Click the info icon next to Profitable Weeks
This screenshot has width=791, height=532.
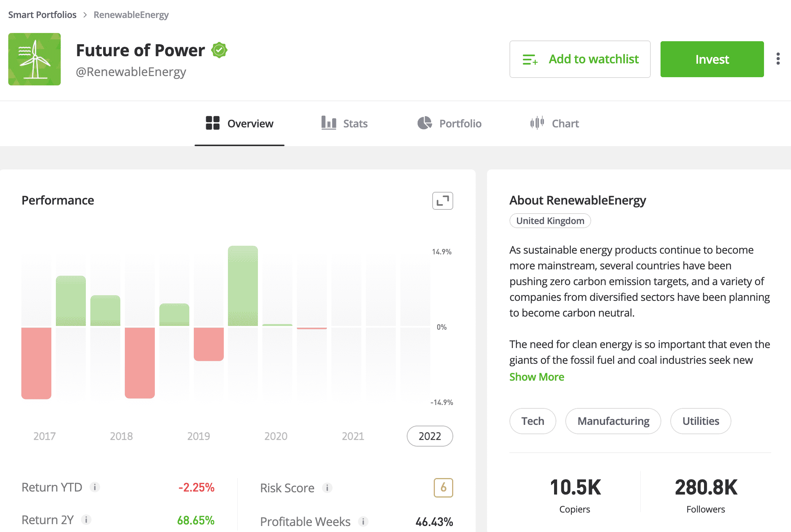pos(363,522)
